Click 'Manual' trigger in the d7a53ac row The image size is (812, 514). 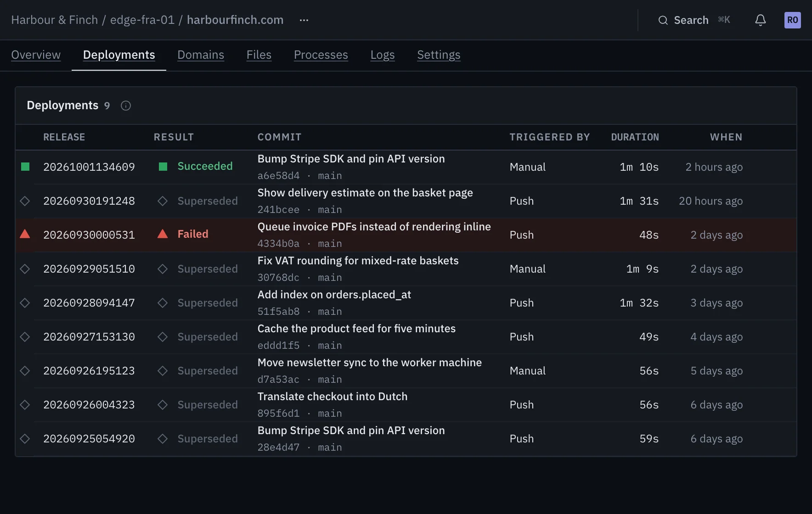tap(528, 371)
